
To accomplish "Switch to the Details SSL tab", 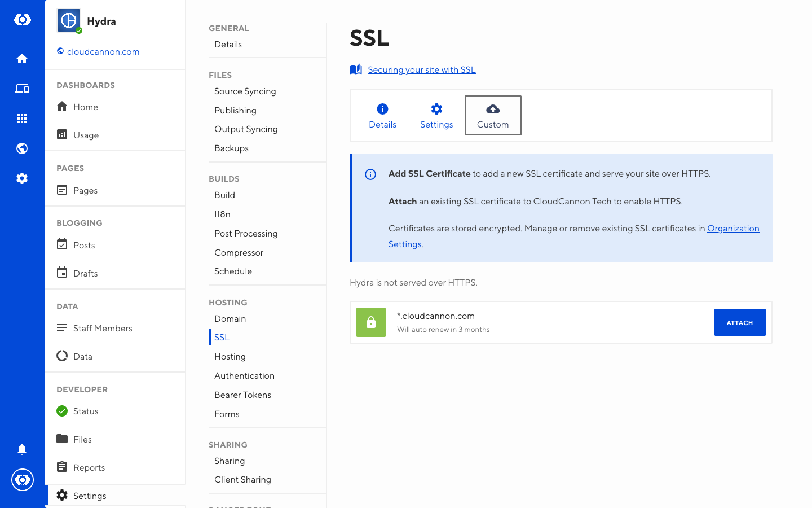I will coord(382,116).
